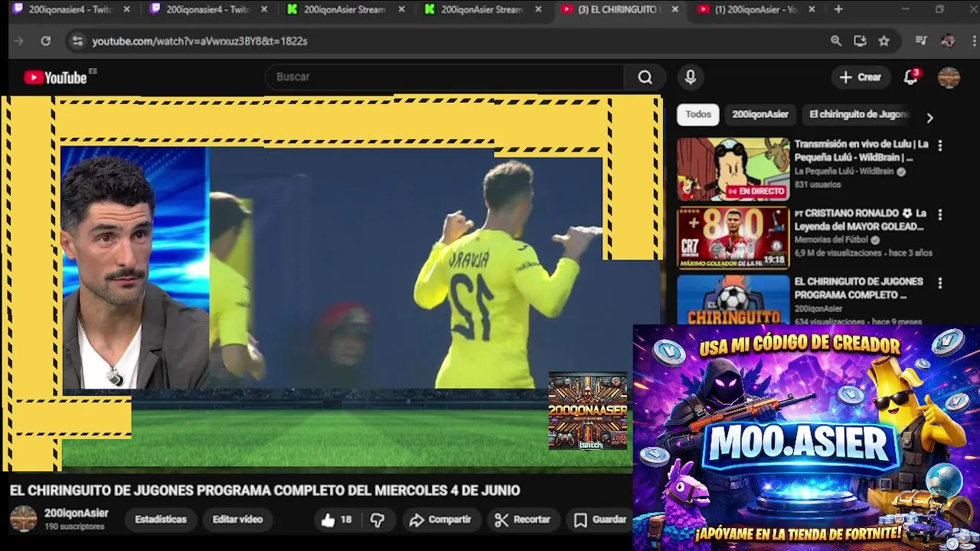Open media control icon in browser toolbar
This screenshot has width=980, height=551.
921,41
